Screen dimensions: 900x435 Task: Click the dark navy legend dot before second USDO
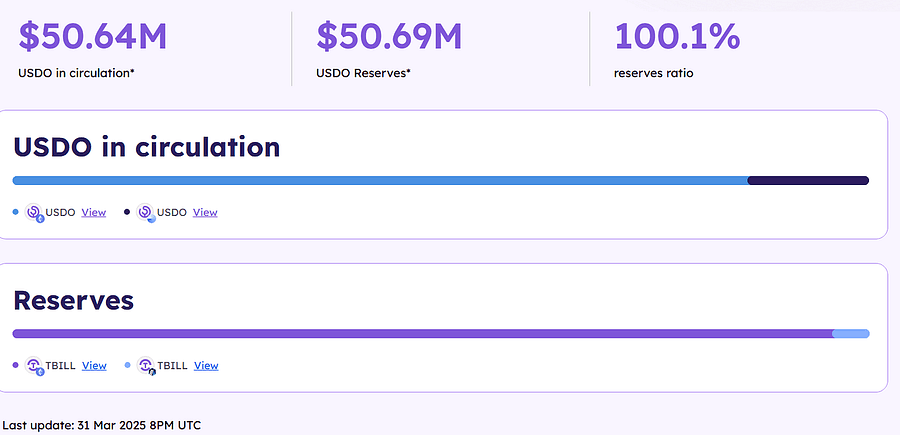click(x=127, y=212)
